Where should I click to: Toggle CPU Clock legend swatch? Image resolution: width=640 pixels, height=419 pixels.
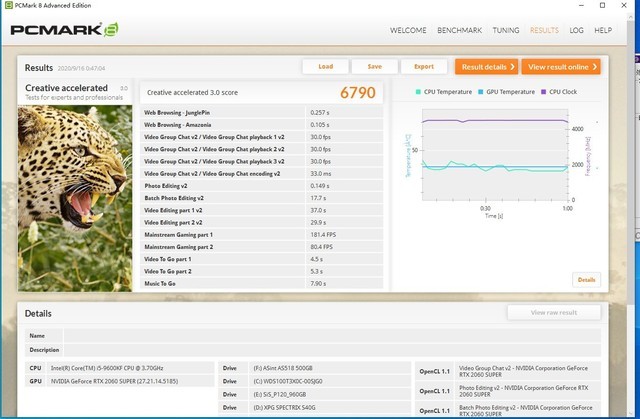(543, 92)
